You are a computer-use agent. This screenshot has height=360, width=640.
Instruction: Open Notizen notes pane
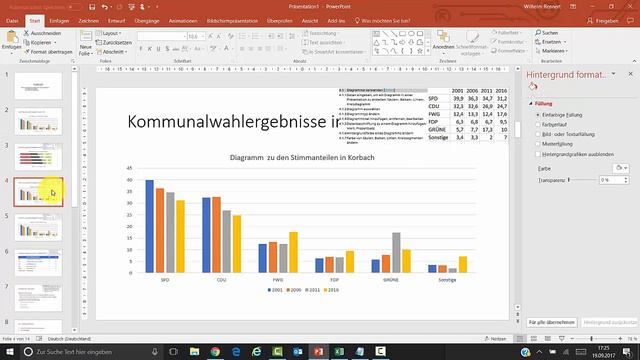tap(495, 339)
